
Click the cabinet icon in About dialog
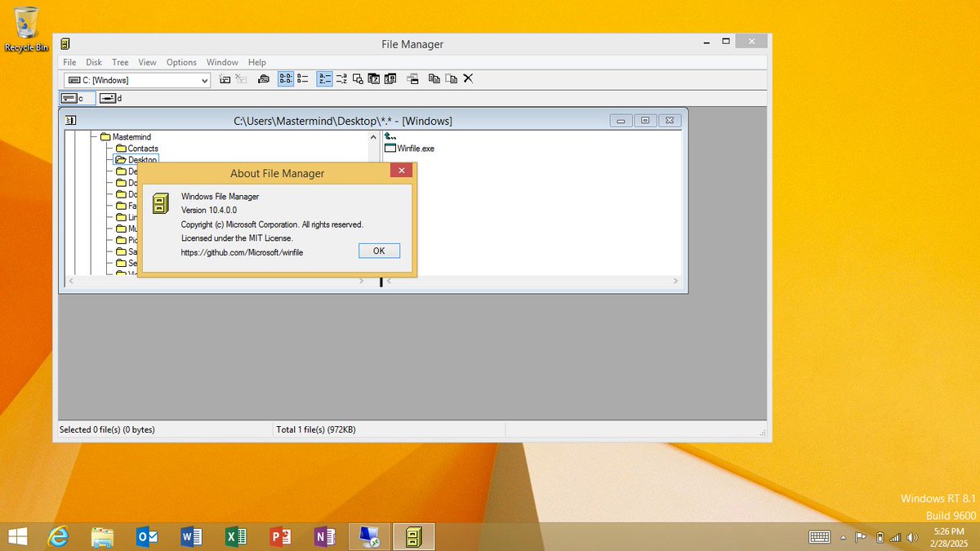[162, 203]
